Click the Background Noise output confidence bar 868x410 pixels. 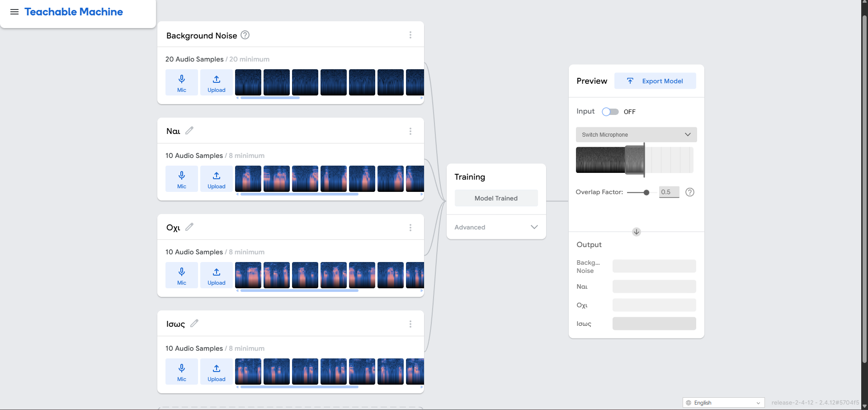click(x=654, y=266)
